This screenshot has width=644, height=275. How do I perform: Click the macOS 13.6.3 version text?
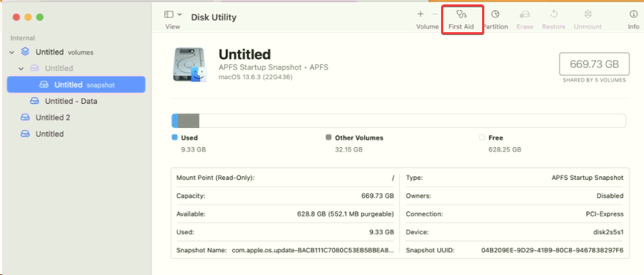coord(256,77)
